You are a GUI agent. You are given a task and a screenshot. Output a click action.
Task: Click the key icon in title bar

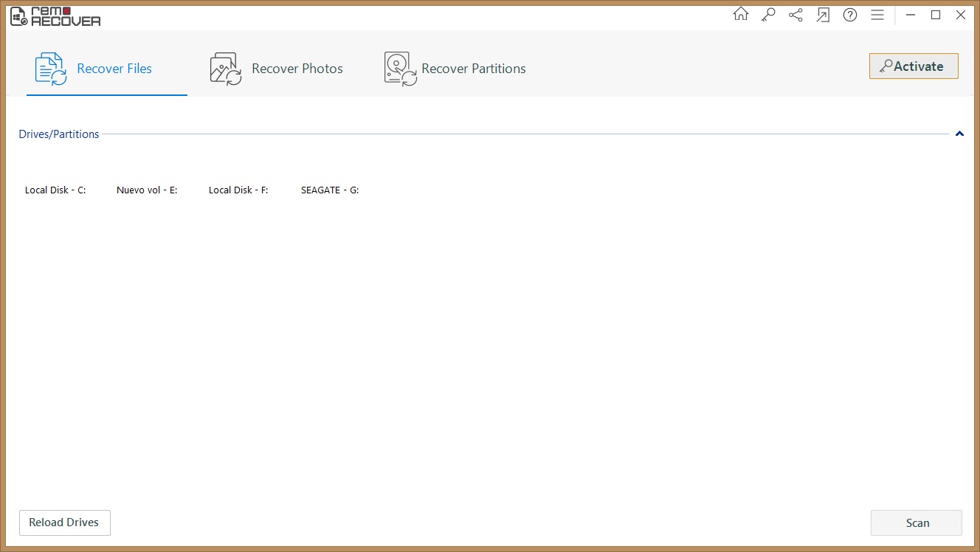click(768, 15)
